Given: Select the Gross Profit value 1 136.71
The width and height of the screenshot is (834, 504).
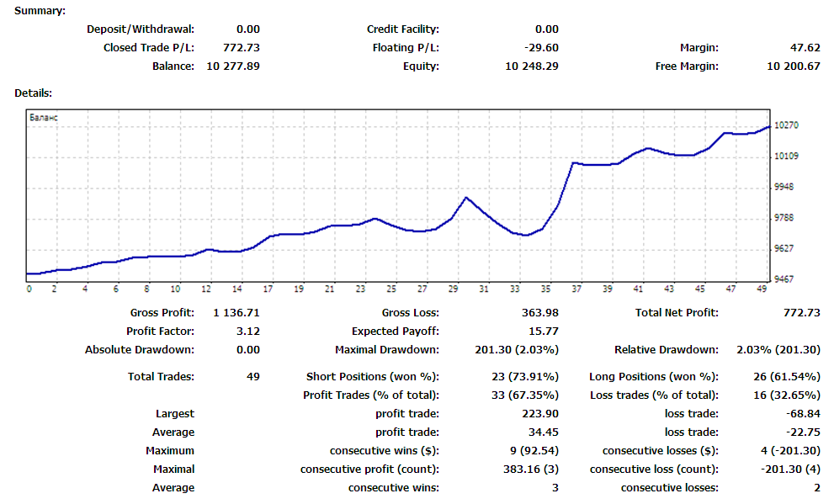Looking at the screenshot, I should coord(236,313).
